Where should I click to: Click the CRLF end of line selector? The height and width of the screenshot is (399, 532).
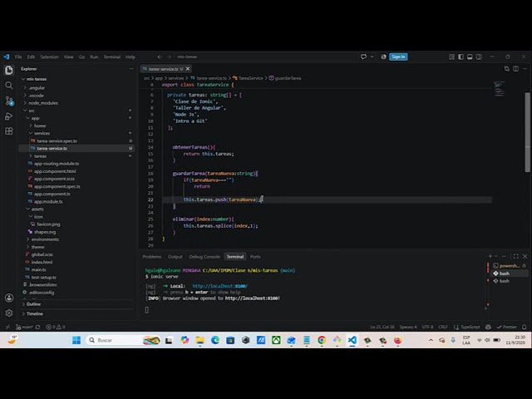pyautogui.click(x=443, y=327)
